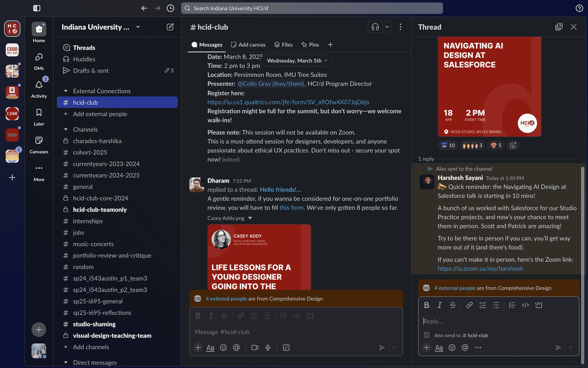Open DMs in the sidebar
The width and height of the screenshot is (588, 368).
[x=39, y=61]
